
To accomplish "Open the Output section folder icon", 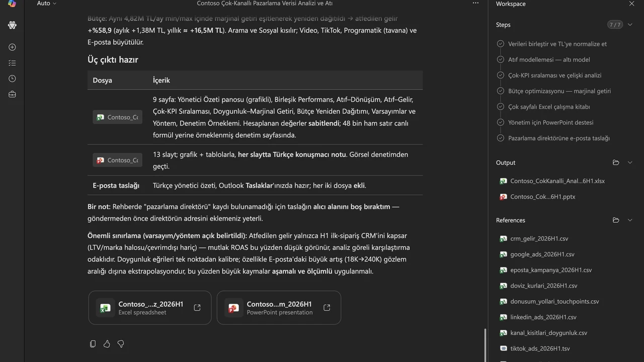I will [616, 162].
